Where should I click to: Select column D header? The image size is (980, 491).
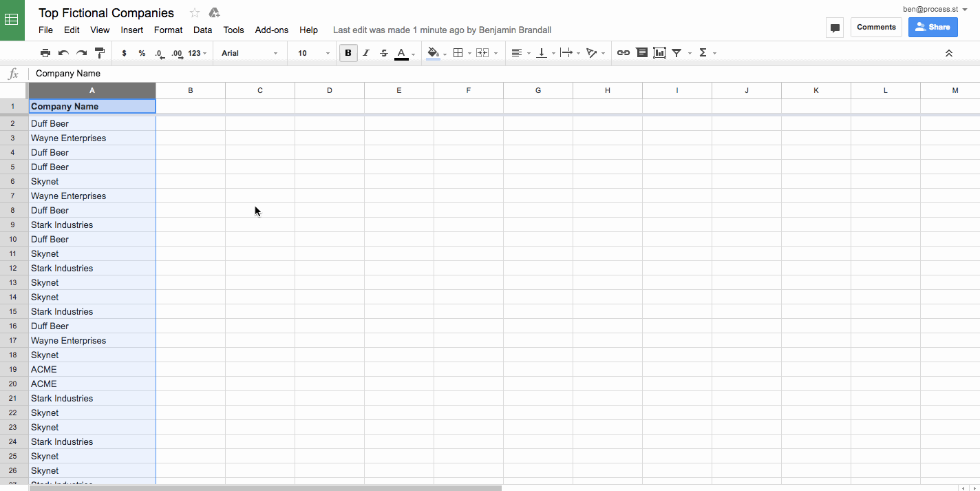330,91
